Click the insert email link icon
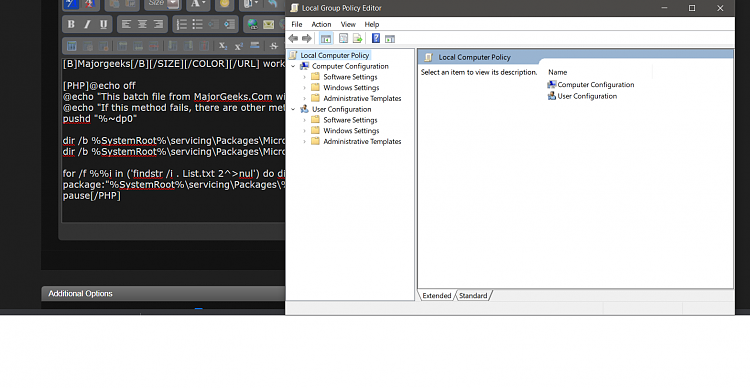Viewport: 750px width, 388px height. [x=268, y=24]
